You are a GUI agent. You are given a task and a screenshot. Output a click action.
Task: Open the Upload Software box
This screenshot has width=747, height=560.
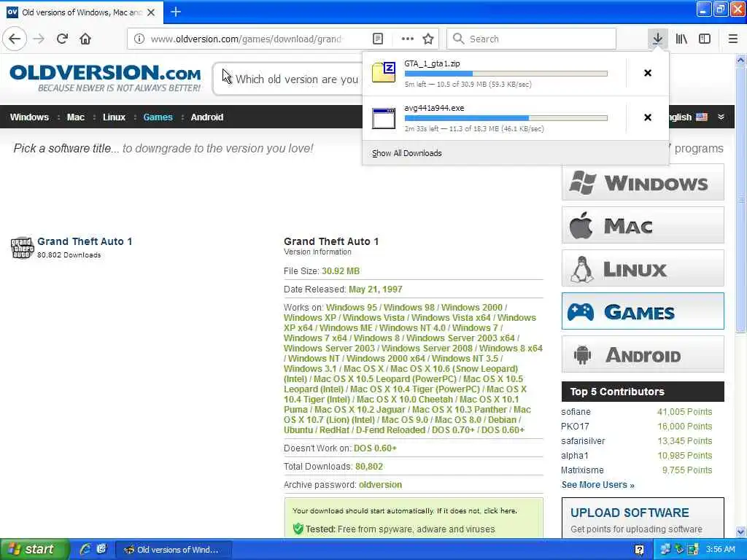pyautogui.click(x=643, y=518)
